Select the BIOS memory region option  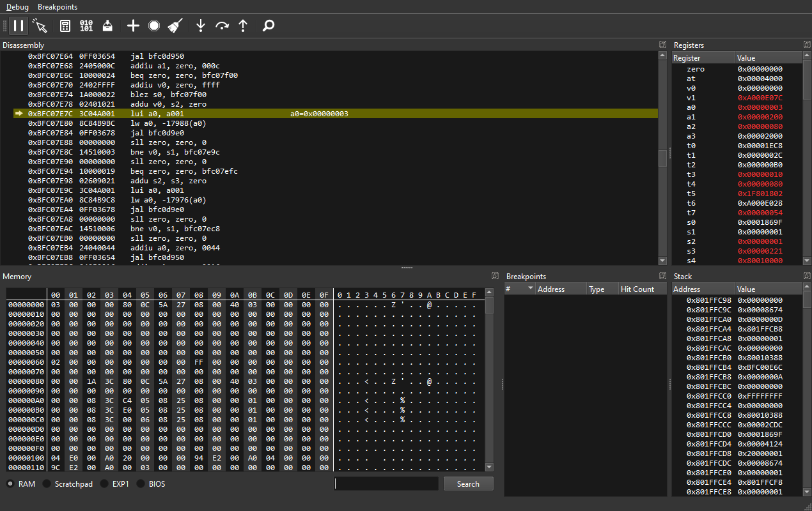[x=141, y=484]
